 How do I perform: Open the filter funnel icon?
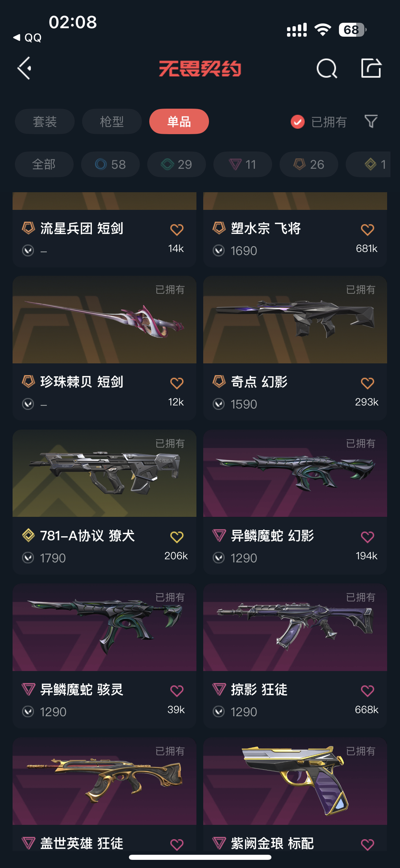click(x=371, y=121)
